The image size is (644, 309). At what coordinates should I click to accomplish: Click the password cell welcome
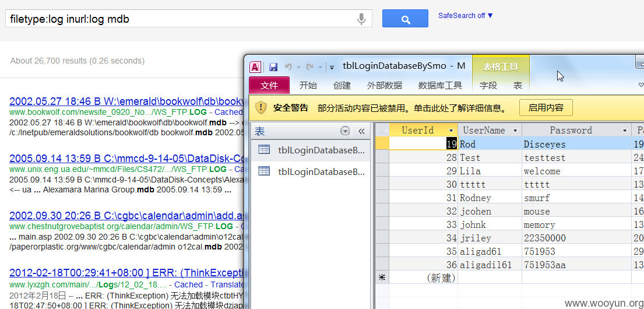pos(576,171)
